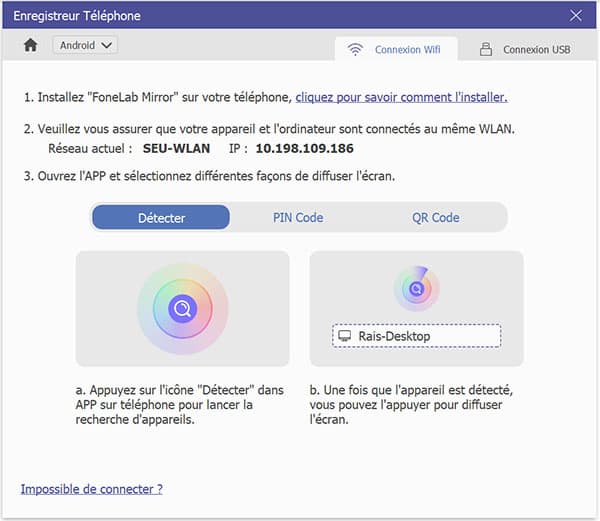This screenshot has width=600, height=521.
Task: Click the large colorful detect search icon
Action: (x=182, y=308)
